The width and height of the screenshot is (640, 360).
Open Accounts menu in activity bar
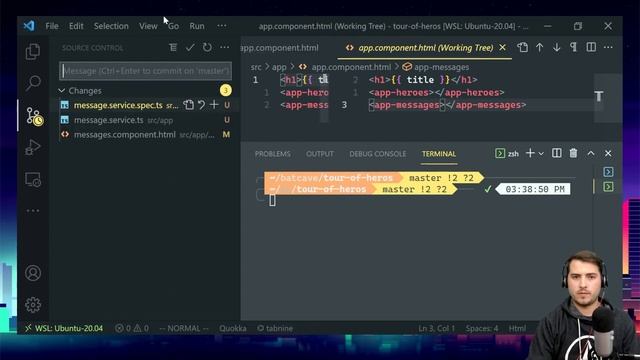pos(33,273)
